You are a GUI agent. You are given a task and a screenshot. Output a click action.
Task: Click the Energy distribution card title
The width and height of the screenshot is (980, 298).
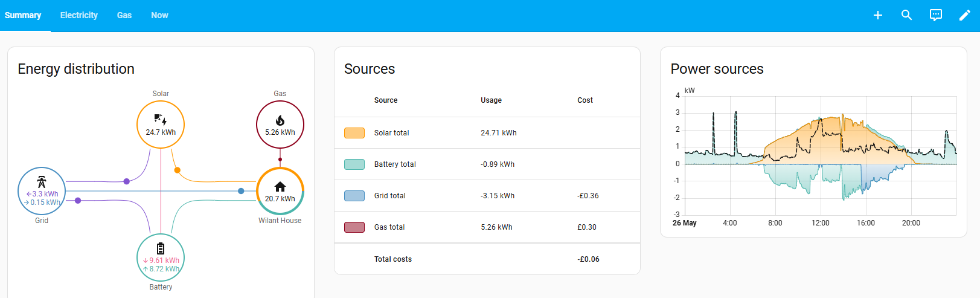point(76,69)
